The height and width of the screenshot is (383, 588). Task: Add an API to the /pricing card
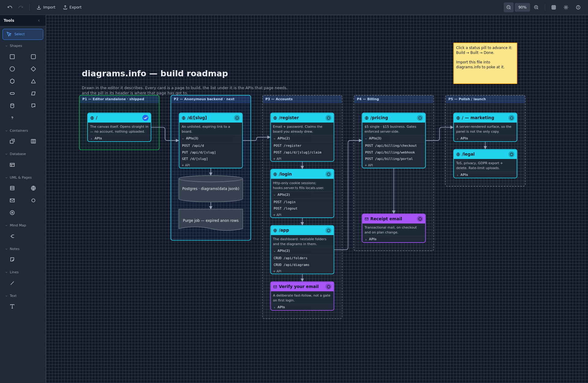pyautogui.click(x=369, y=165)
